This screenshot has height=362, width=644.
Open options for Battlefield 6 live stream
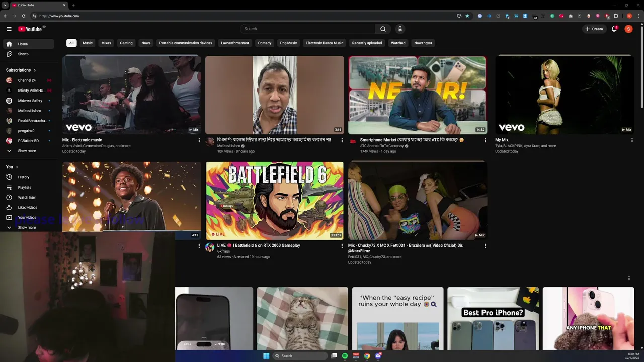click(x=342, y=246)
